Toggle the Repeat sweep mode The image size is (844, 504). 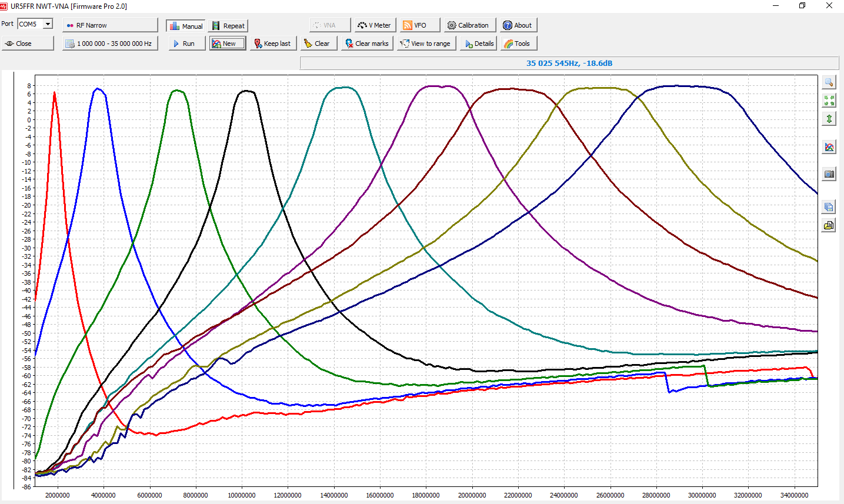[228, 26]
